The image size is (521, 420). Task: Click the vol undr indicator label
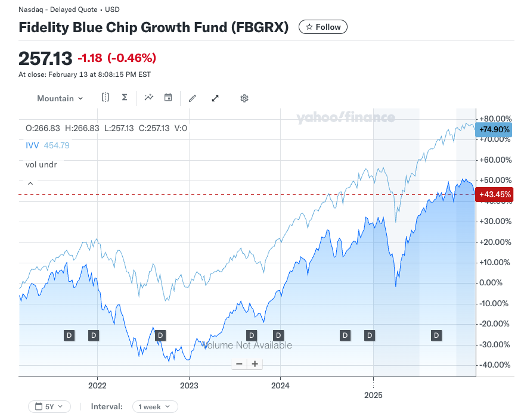tap(41, 164)
